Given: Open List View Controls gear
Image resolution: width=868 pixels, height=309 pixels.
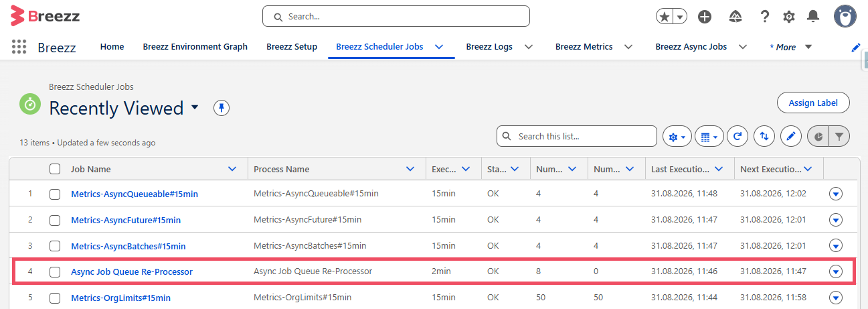Looking at the screenshot, I should pos(677,137).
